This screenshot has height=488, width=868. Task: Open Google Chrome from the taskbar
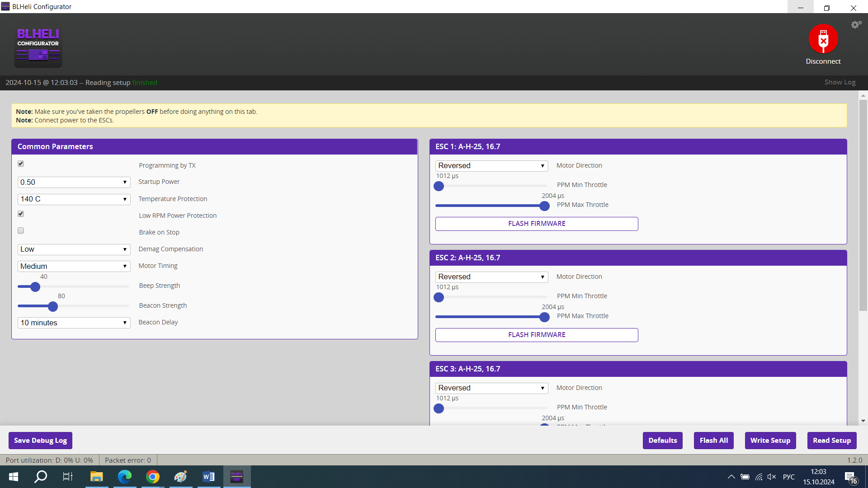coord(153,477)
